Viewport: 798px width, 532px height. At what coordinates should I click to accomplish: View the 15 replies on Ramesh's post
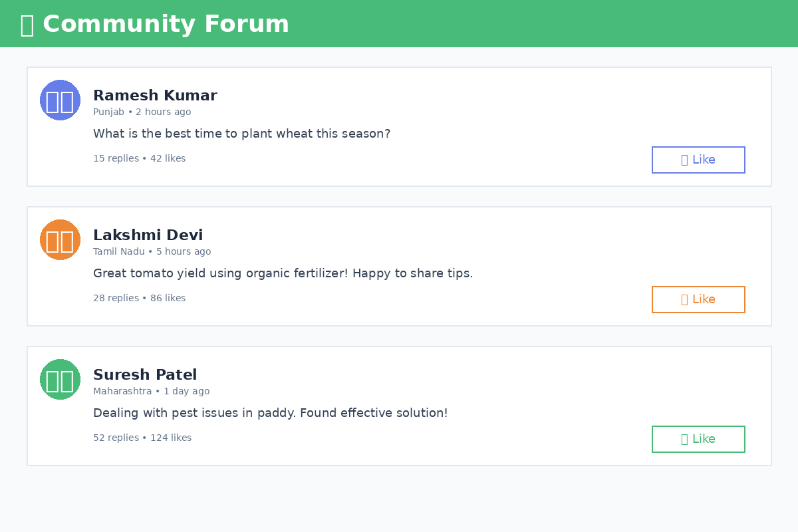tap(116, 159)
